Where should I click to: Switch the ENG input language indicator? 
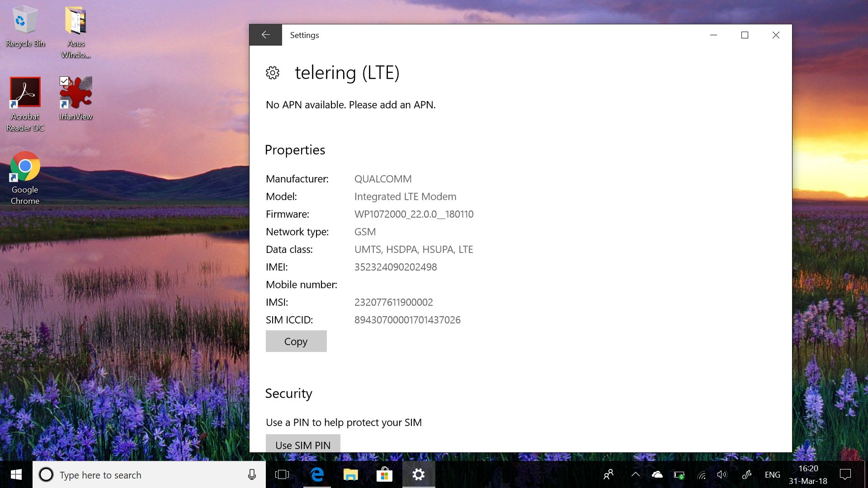[772, 474]
